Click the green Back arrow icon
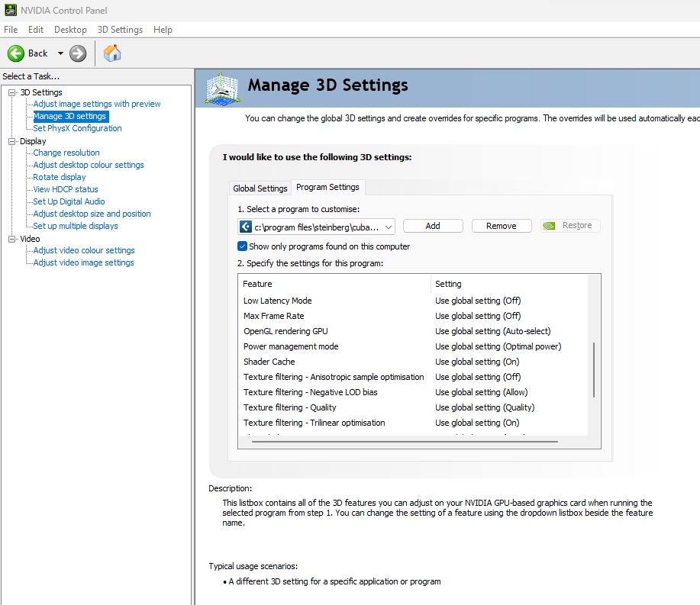 coord(16,53)
